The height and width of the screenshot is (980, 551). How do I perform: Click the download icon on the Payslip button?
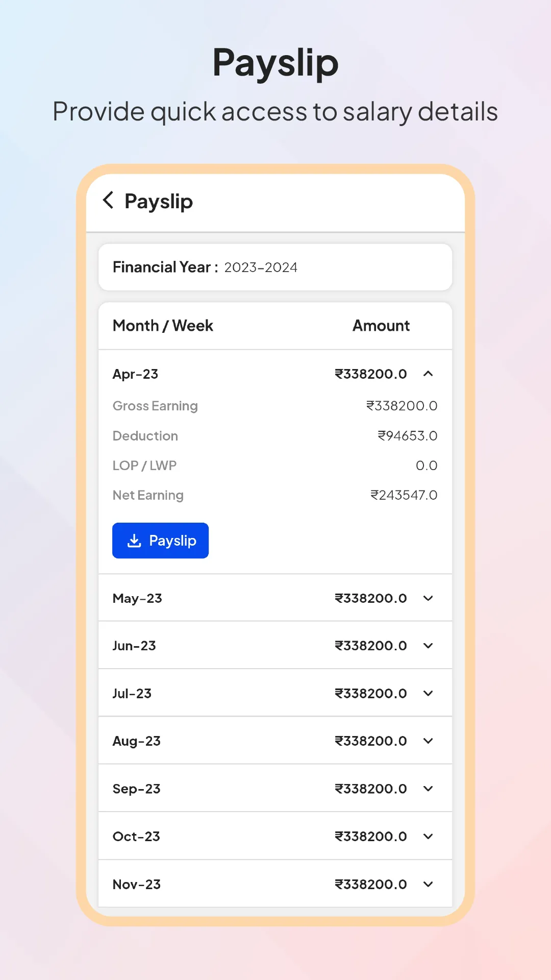[134, 541]
